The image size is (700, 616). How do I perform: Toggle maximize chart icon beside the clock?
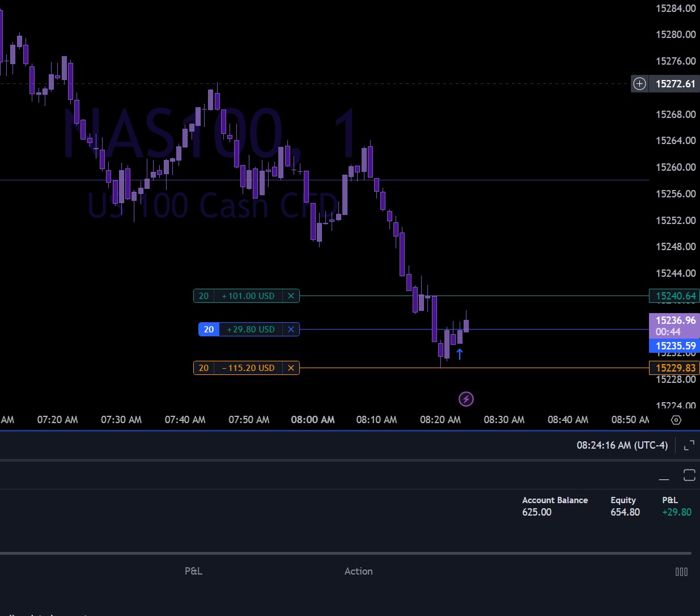689,446
